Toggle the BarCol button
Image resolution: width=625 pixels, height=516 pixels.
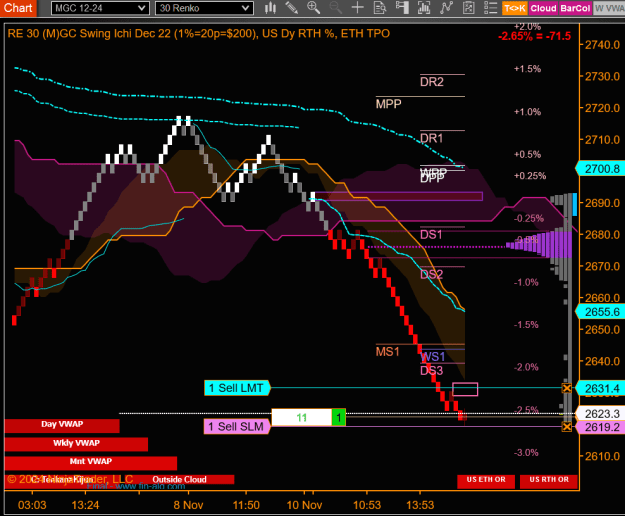coord(575,8)
